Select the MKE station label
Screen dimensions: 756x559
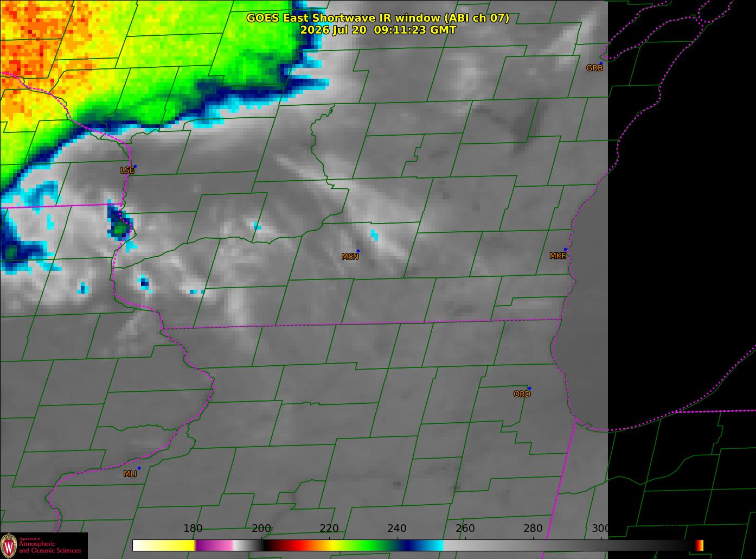click(x=558, y=256)
